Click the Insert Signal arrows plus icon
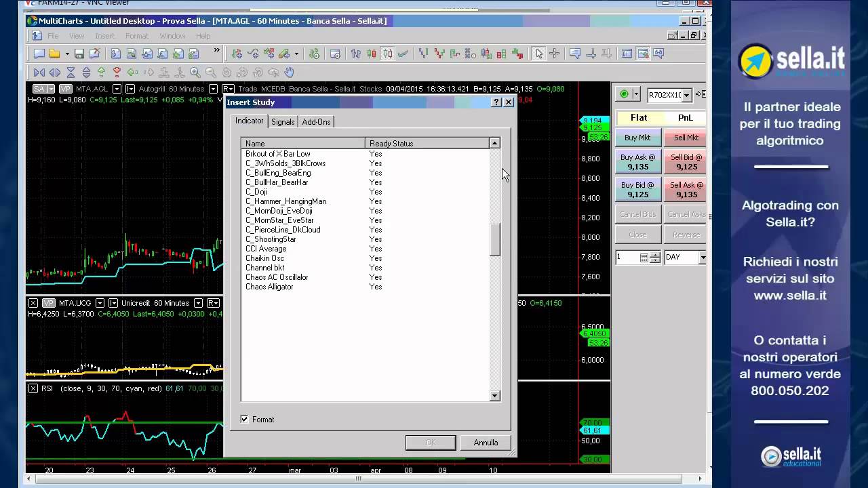 [269, 54]
